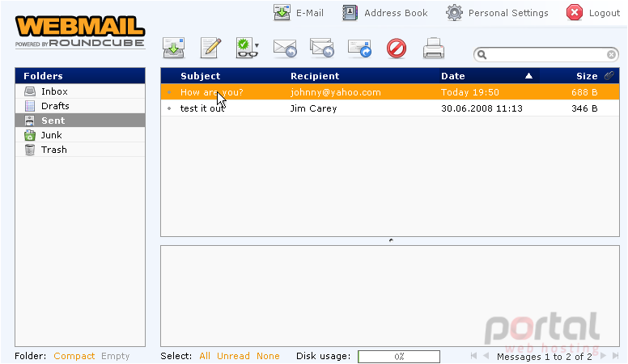Select Unread messages link
Image resolution: width=628 pixels, height=364 pixels.
click(x=233, y=356)
